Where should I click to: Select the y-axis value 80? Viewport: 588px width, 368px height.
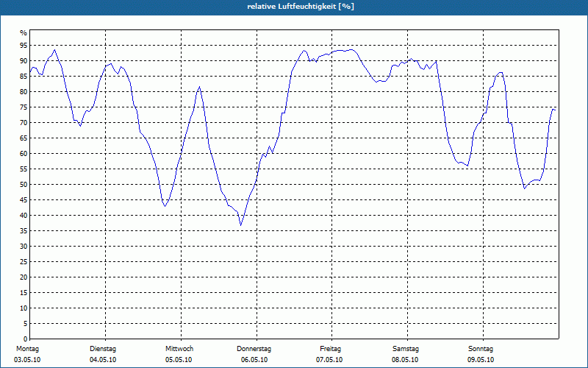24,91
